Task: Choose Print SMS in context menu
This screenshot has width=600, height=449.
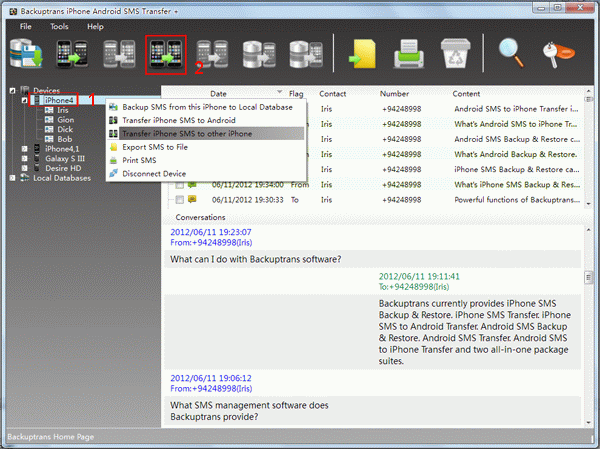Action: tap(206, 160)
